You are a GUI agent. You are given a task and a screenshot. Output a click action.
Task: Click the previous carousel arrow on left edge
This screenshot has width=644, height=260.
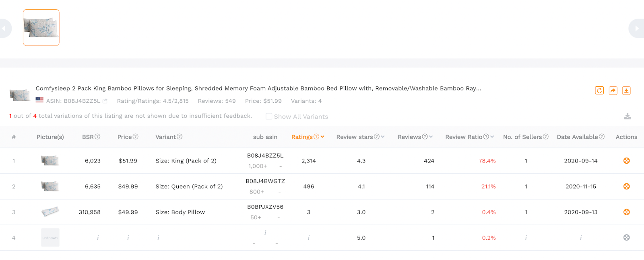pyautogui.click(x=5, y=28)
